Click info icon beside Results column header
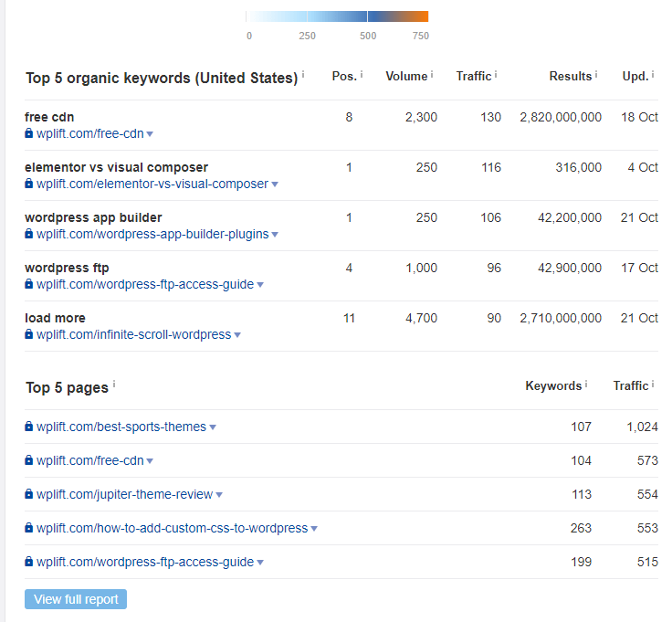672x622 pixels. [596, 75]
